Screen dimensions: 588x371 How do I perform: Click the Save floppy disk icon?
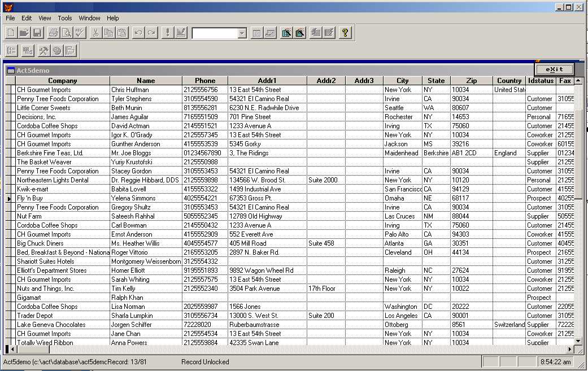[37, 33]
